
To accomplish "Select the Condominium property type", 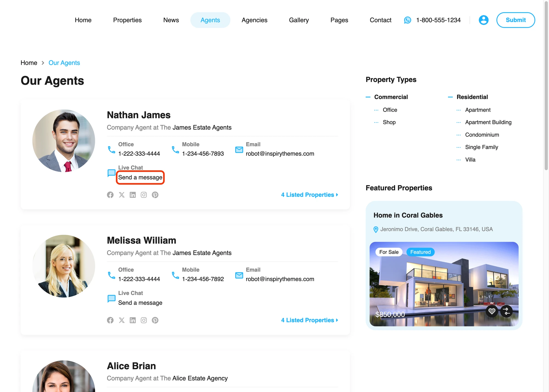I will click(x=482, y=135).
